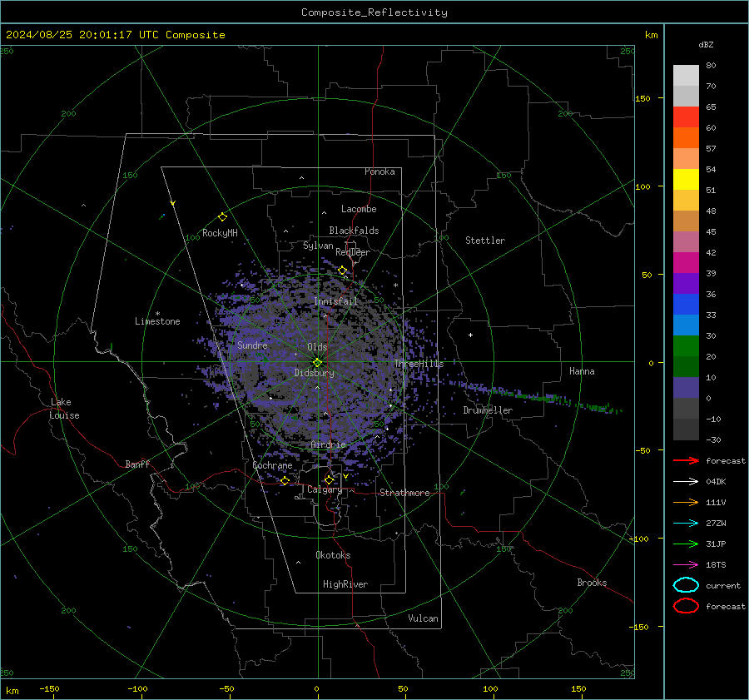Viewport: 749px width, 700px height.
Task: Click the Strathmore city label
Action: click(404, 493)
